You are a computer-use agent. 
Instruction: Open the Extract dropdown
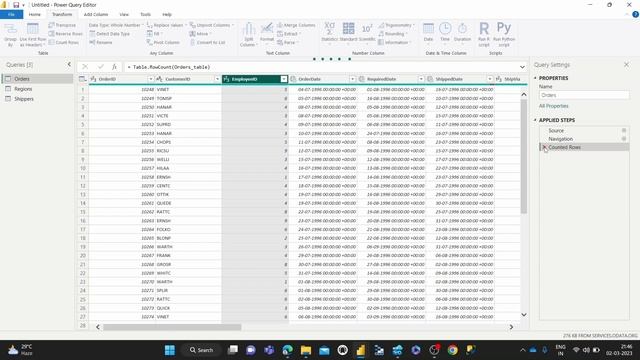pos(289,33)
